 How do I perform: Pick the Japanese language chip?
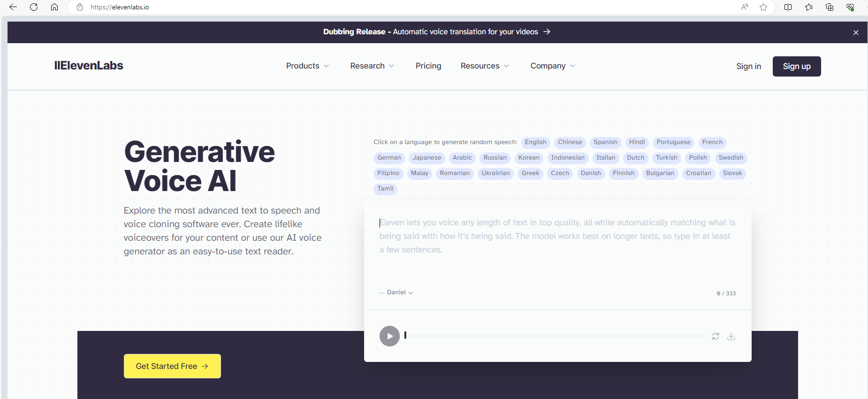(427, 158)
